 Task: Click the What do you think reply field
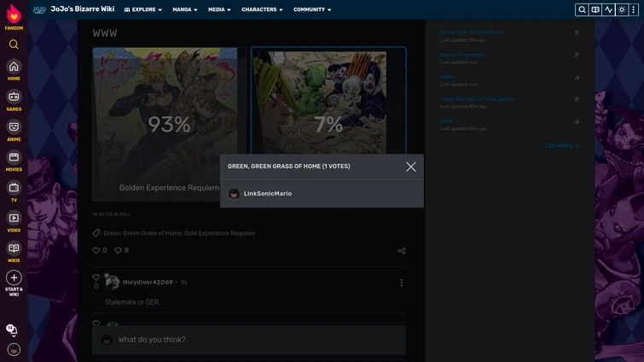(x=249, y=340)
